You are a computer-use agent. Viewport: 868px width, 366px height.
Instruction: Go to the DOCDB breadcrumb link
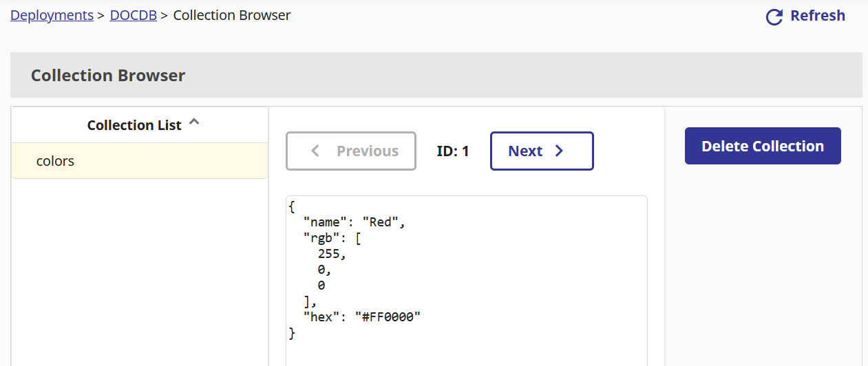tap(133, 15)
